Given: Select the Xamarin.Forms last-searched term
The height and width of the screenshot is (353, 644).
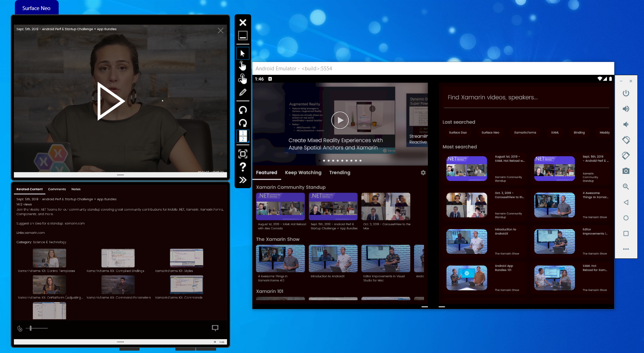Looking at the screenshot, I should [525, 133].
